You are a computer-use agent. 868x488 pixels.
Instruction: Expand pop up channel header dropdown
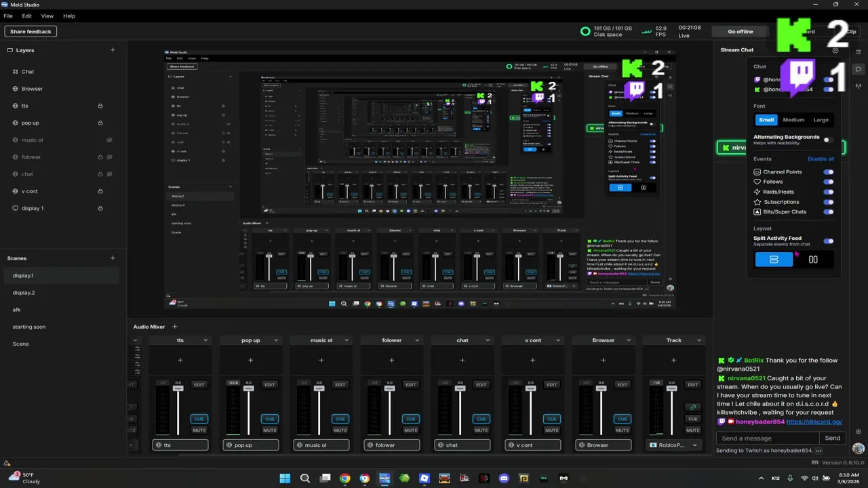coord(276,340)
